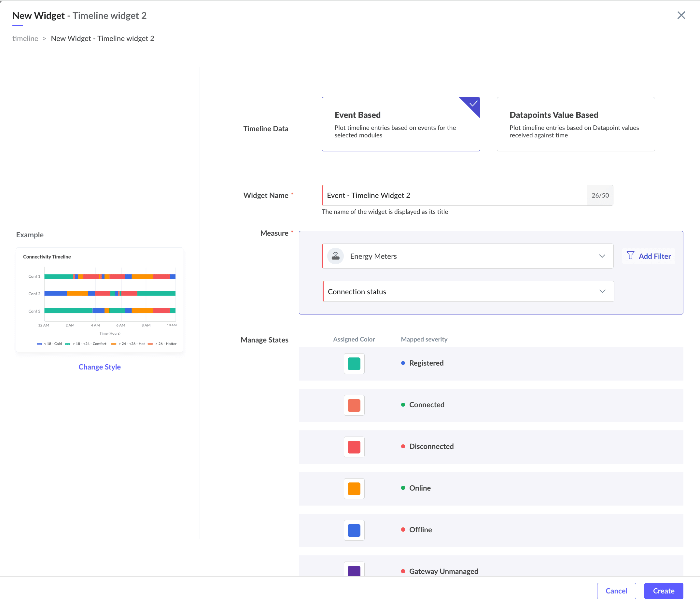
Task: Select Datapoints Value Based option
Action: [x=575, y=124]
